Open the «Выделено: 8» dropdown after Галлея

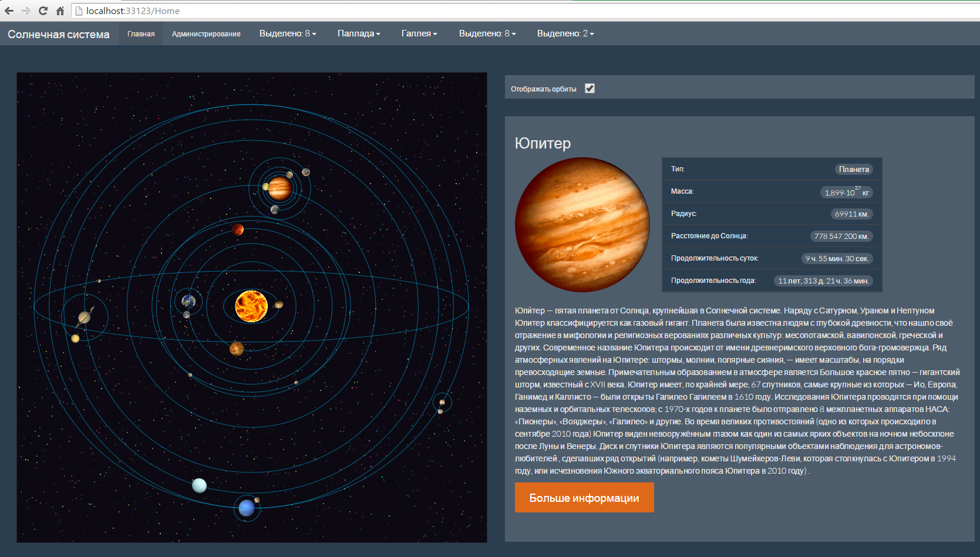tap(487, 33)
